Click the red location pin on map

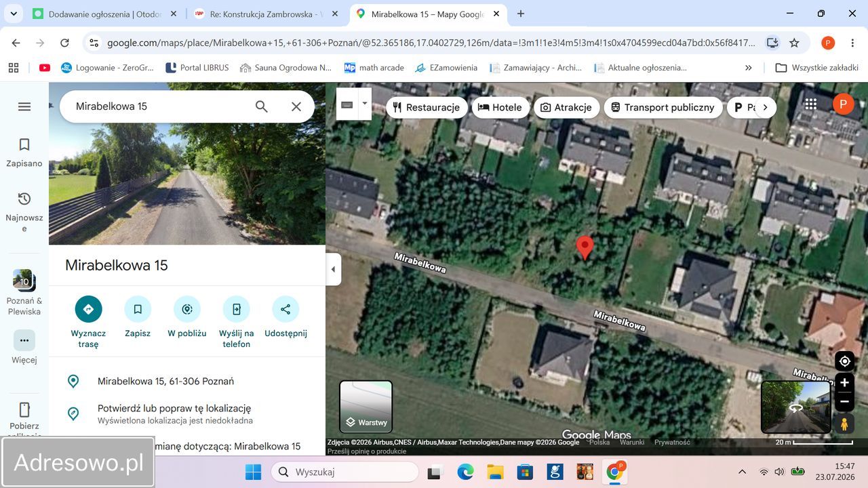[x=585, y=247]
